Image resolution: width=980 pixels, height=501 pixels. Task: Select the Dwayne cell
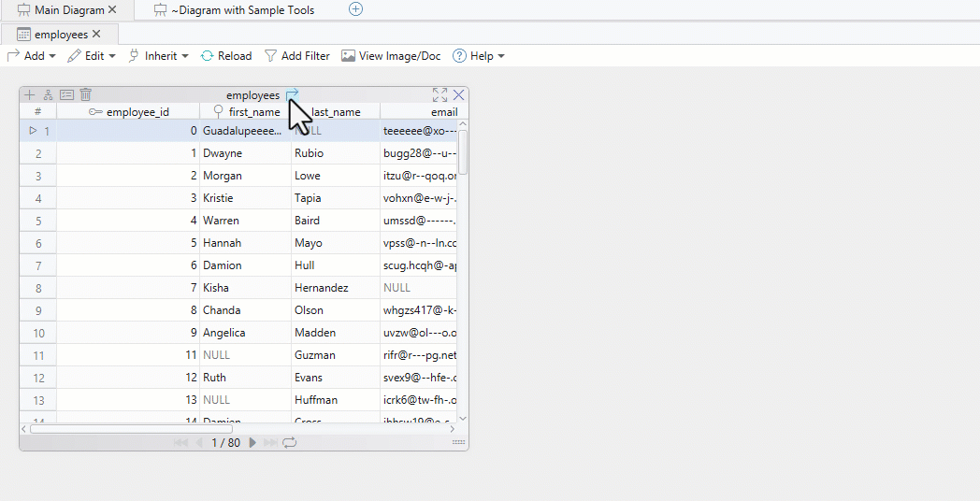tap(246, 153)
